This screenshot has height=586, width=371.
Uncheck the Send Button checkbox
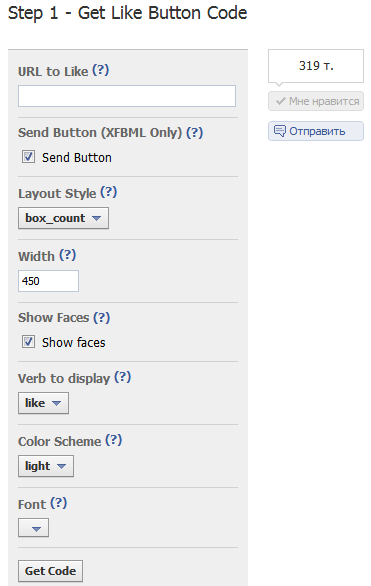[28, 157]
